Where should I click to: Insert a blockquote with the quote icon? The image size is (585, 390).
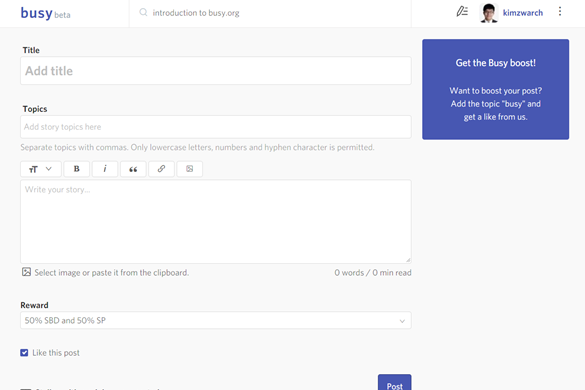click(x=133, y=169)
